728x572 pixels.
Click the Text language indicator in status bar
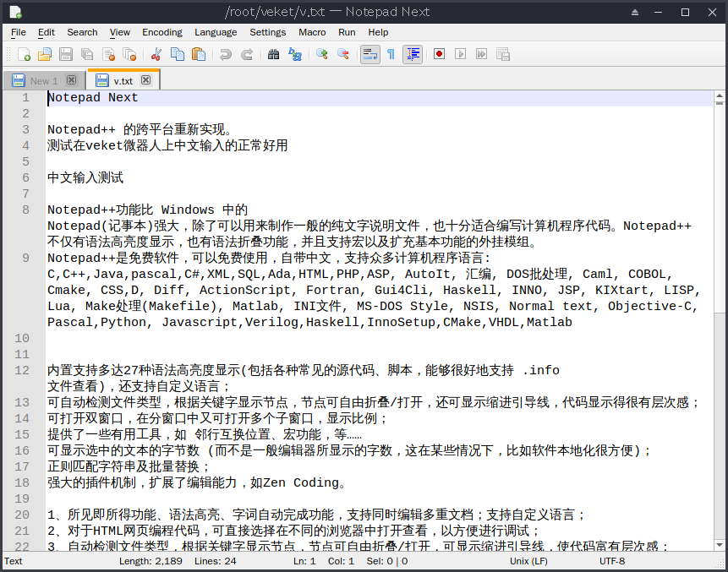[14, 561]
